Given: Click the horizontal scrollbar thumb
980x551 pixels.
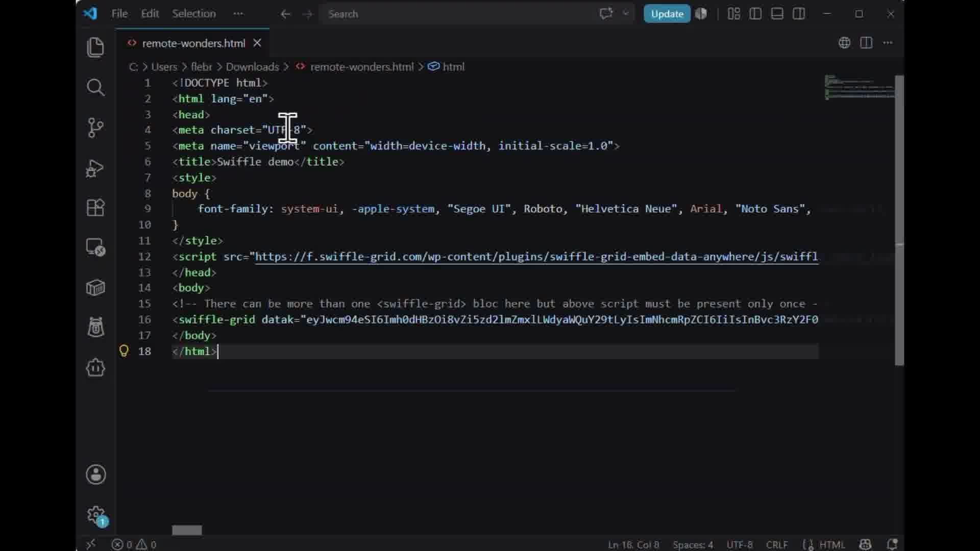Looking at the screenshot, I should point(187,531).
